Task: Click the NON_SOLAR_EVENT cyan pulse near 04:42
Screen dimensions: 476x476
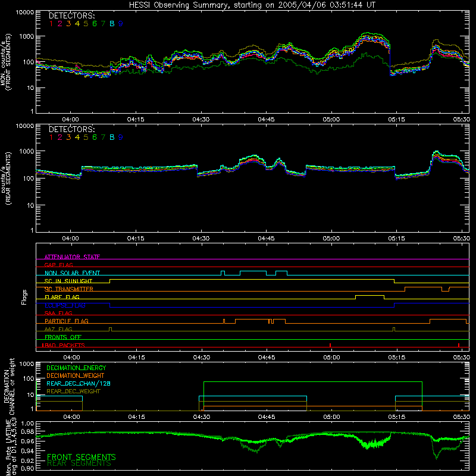Action: [x=253, y=273]
